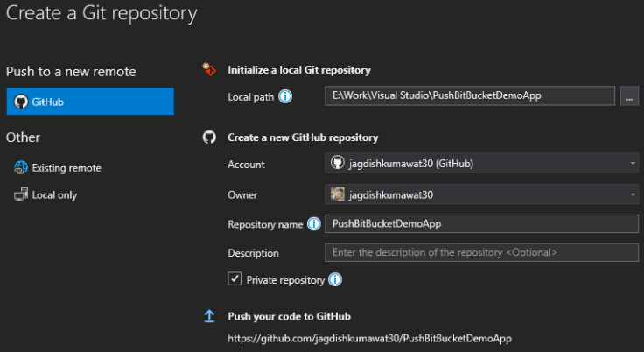Click the globe icon for Existing remote
Viewport: 644px width, 352px height.
pos(21,167)
